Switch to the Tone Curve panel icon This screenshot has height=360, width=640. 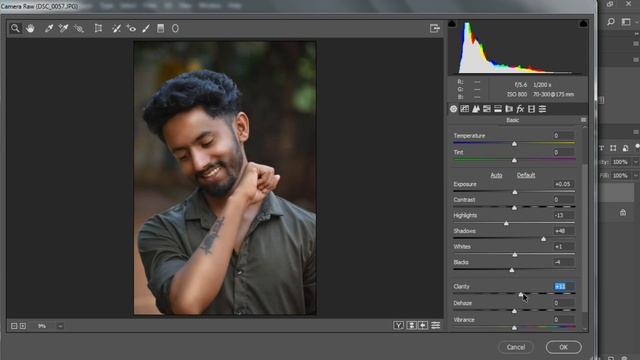(x=464, y=109)
